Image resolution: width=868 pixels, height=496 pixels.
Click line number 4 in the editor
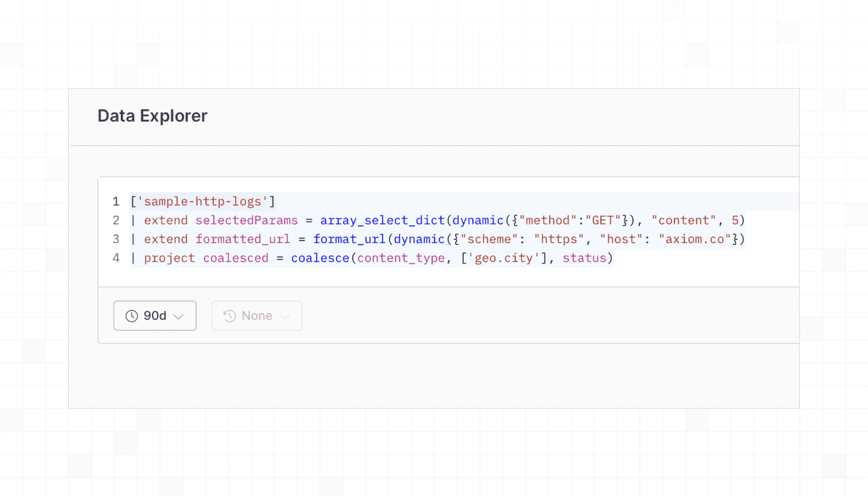(116, 258)
